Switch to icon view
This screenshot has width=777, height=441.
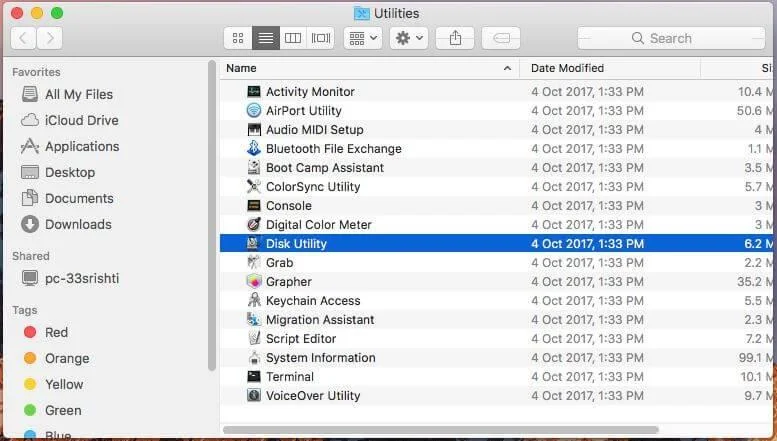(238, 38)
